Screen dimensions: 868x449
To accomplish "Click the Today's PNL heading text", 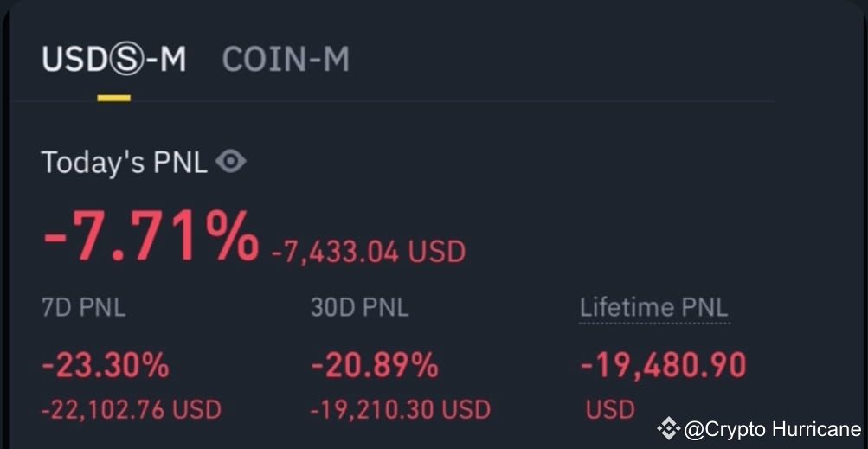I will tap(125, 163).
